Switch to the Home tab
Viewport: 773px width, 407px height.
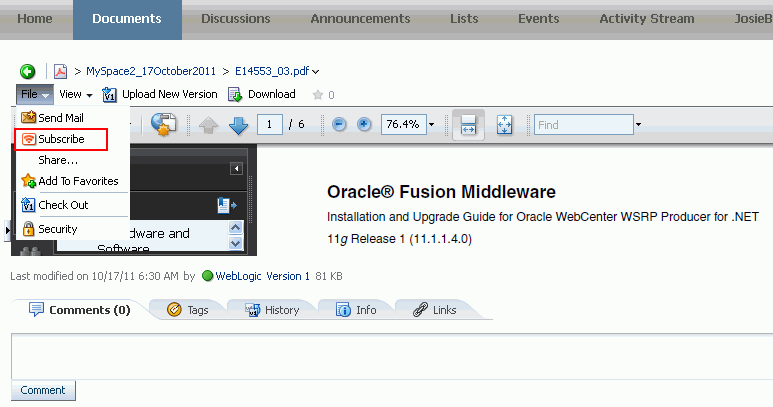(x=35, y=19)
